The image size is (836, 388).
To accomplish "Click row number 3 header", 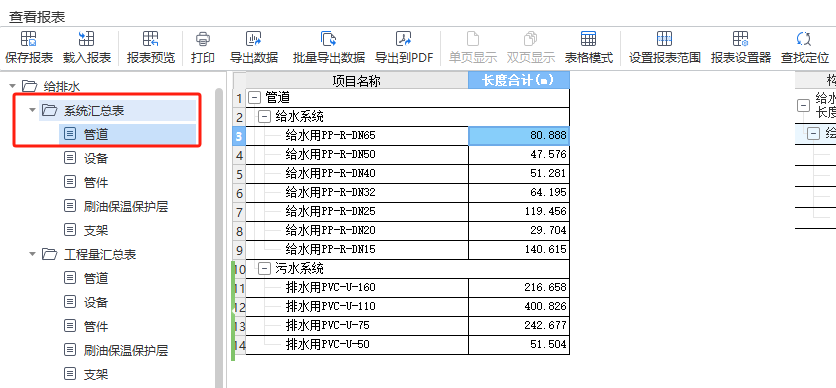I will click(239, 136).
